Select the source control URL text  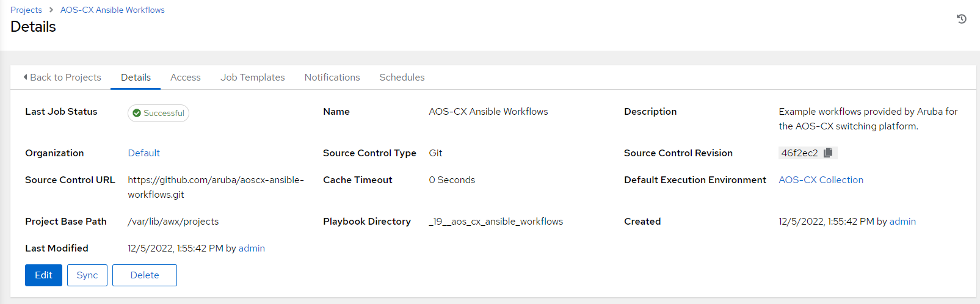coord(216,187)
